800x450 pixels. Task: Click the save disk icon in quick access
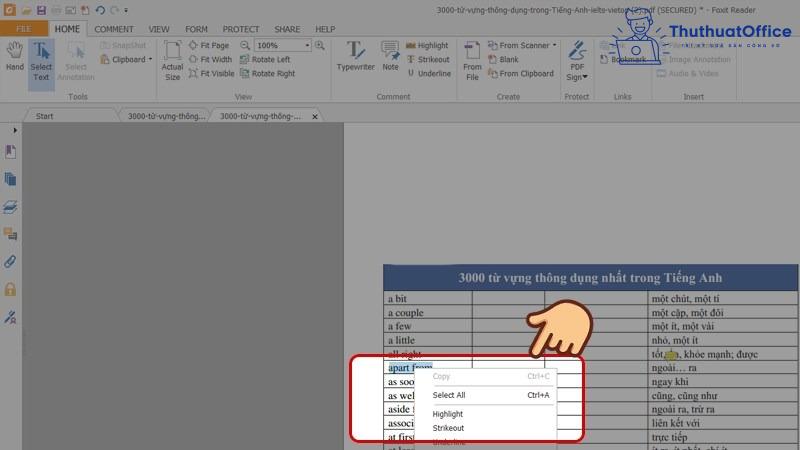pos(41,10)
